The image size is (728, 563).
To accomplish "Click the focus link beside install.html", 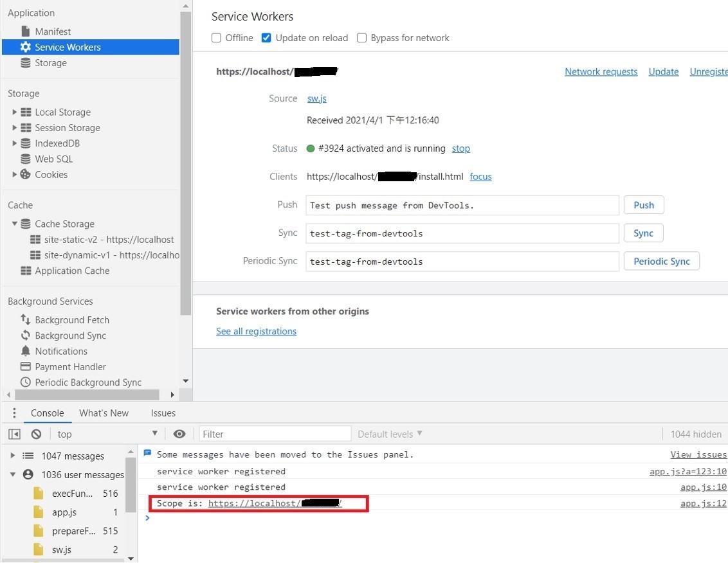I will click(x=480, y=176).
